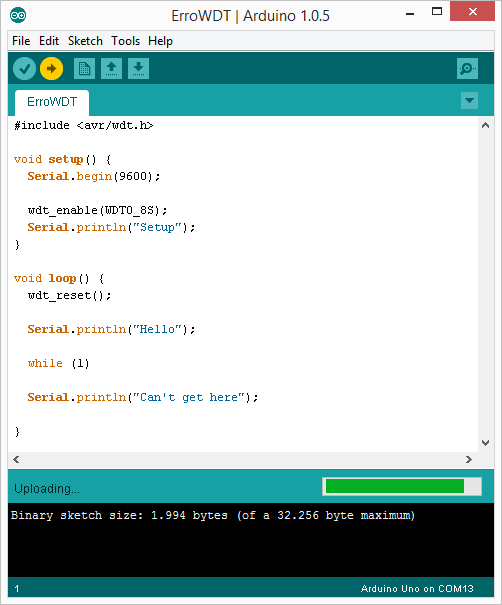The width and height of the screenshot is (502, 605).
Task: Click the while (1) line
Action: pyautogui.click(x=59, y=363)
